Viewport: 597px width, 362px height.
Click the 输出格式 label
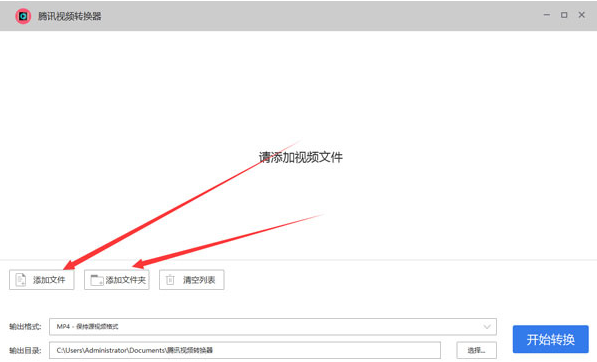coord(25,327)
